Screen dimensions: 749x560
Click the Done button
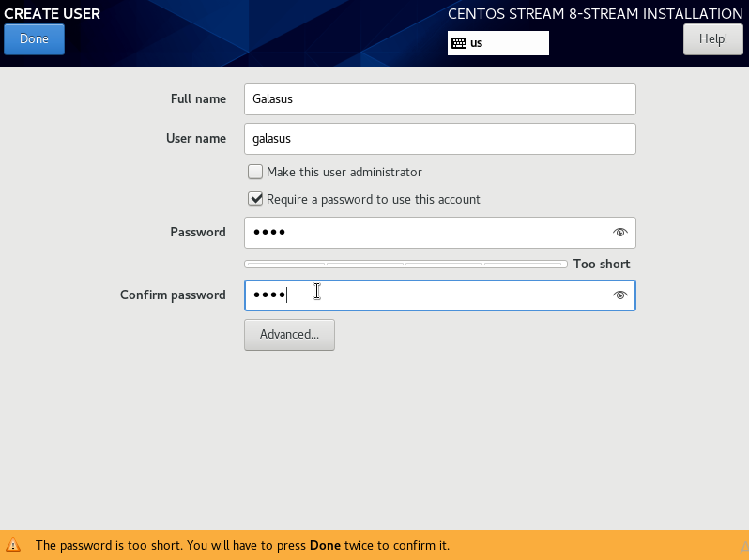(34, 39)
